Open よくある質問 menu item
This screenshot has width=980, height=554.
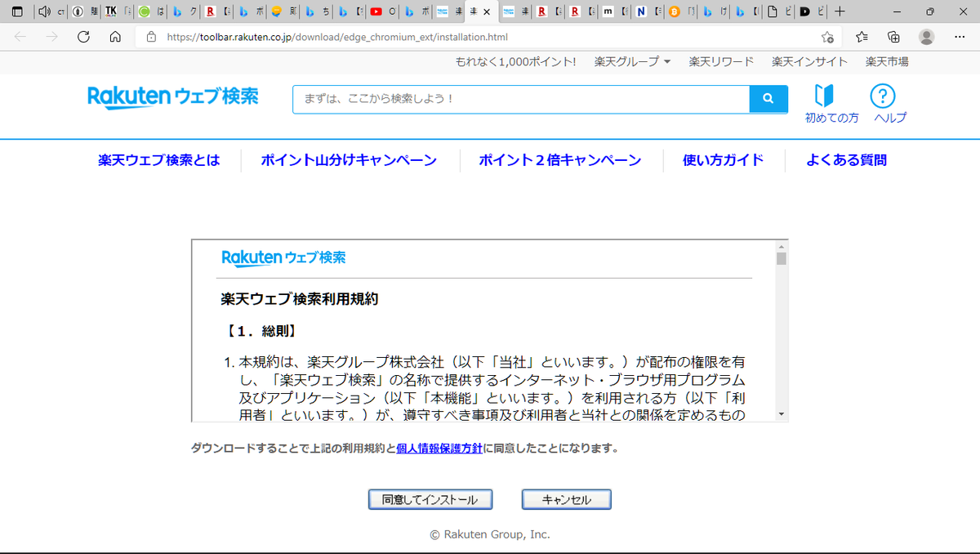pyautogui.click(x=846, y=160)
